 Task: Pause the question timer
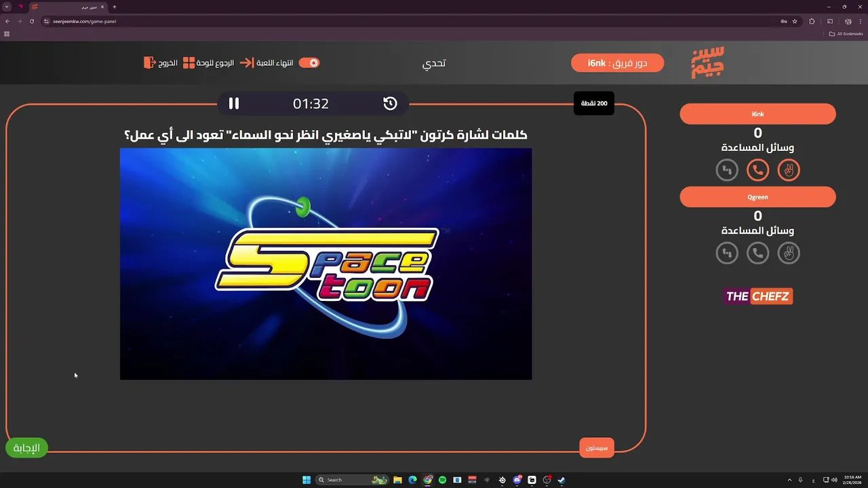(x=234, y=103)
